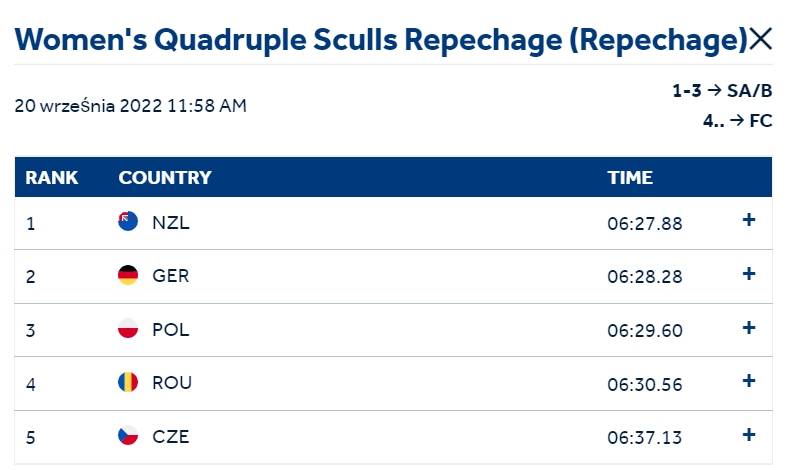This screenshot has width=787, height=470.
Task: Select the TIME column header
Action: pyautogui.click(x=630, y=177)
